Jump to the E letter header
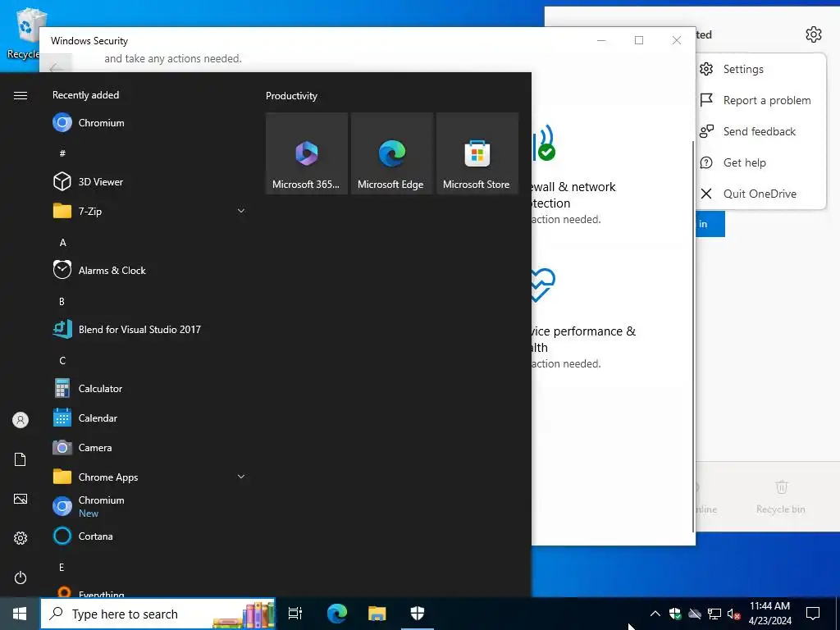 pyautogui.click(x=62, y=568)
